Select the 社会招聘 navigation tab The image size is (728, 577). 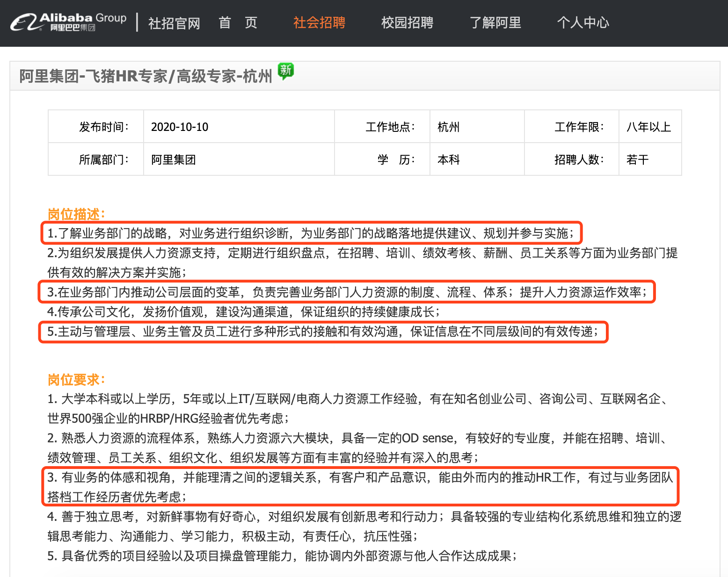(319, 22)
